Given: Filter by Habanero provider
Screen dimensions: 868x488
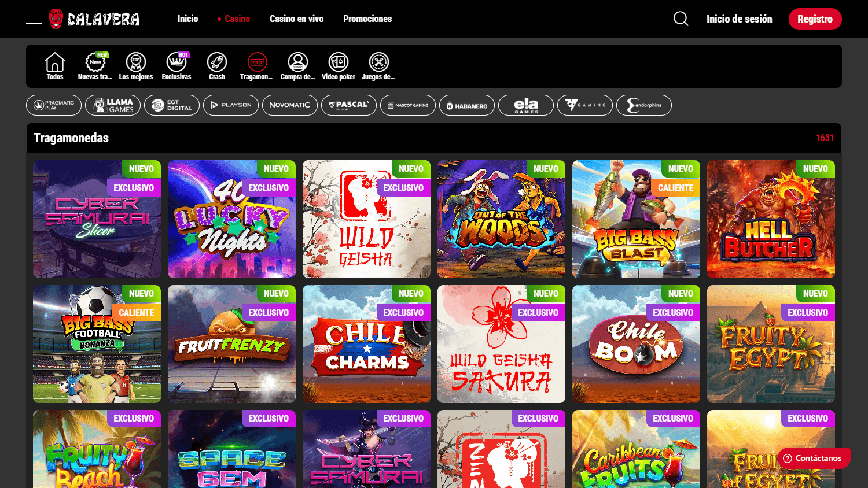Looking at the screenshot, I should pyautogui.click(x=467, y=105).
